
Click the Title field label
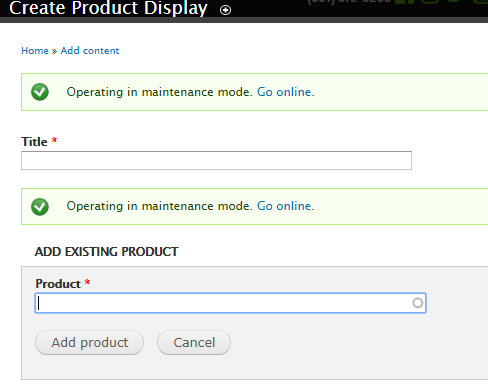click(x=34, y=142)
